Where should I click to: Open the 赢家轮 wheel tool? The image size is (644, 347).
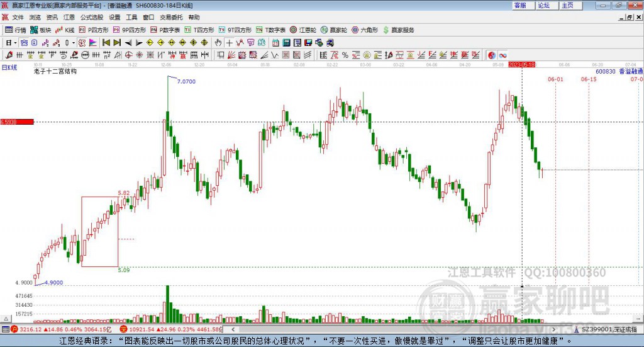click(334, 30)
